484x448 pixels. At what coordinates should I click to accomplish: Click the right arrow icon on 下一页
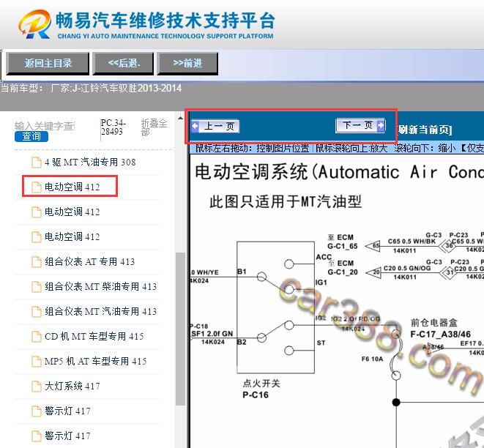tap(381, 125)
